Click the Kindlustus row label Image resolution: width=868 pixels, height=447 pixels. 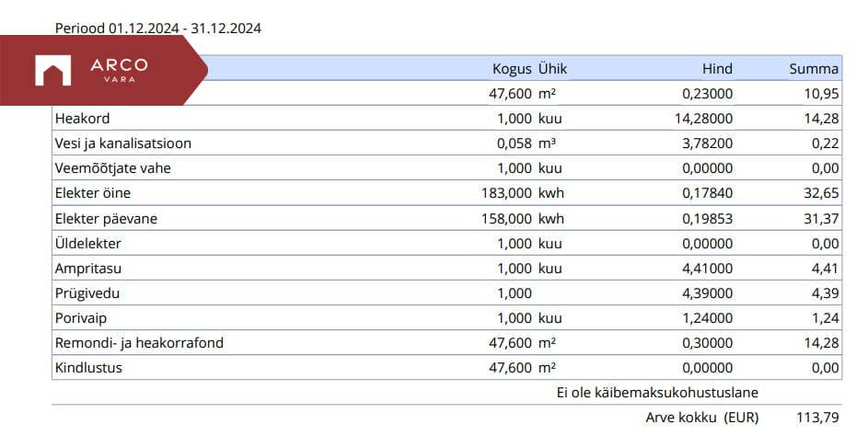(88, 368)
